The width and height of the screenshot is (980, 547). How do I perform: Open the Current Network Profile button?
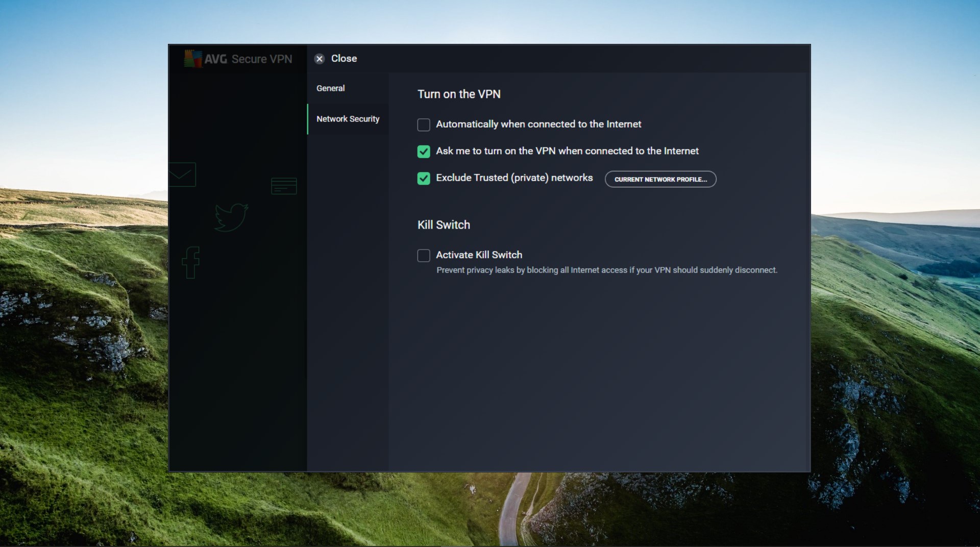pos(660,179)
